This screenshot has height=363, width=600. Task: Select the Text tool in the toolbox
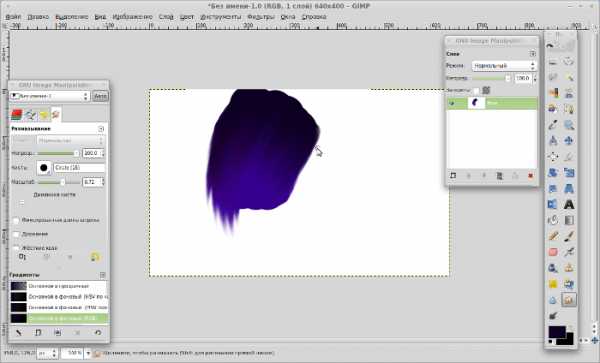point(569,204)
